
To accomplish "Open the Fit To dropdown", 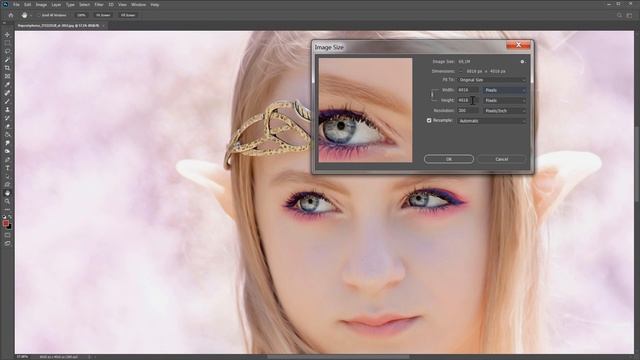I will tap(492, 80).
